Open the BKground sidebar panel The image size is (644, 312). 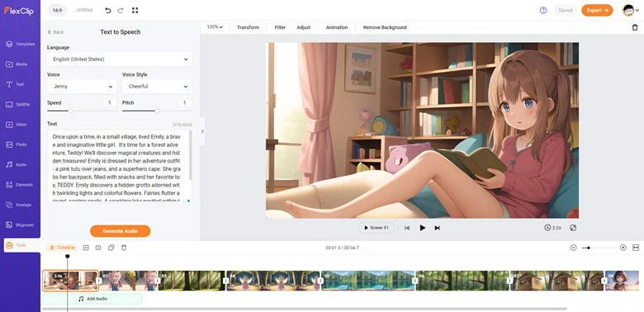(x=20, y=225)
